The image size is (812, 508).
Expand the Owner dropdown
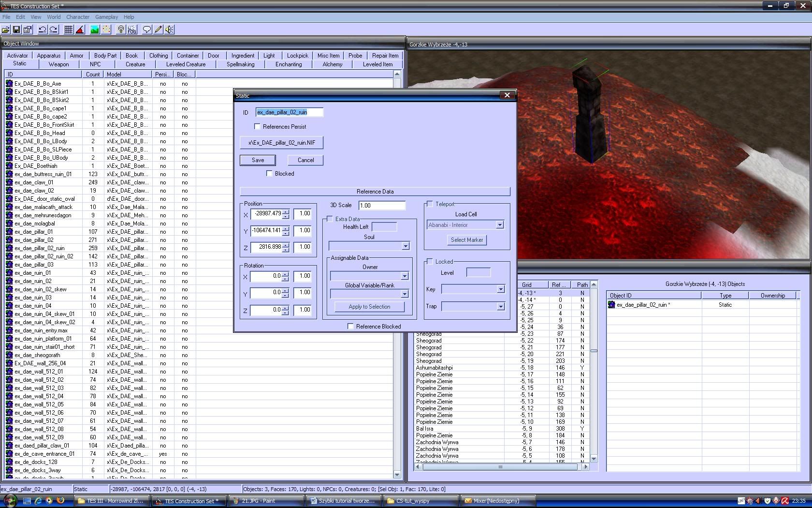405,276
